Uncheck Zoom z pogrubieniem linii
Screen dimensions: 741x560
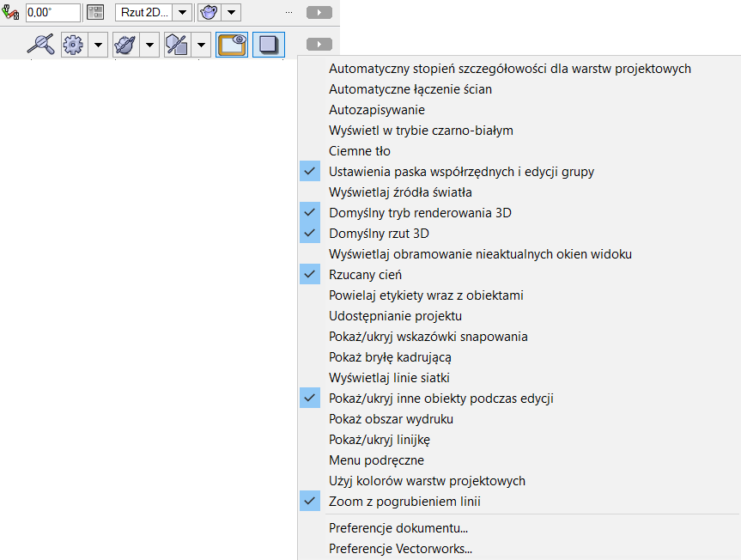(x=518, y=502)
